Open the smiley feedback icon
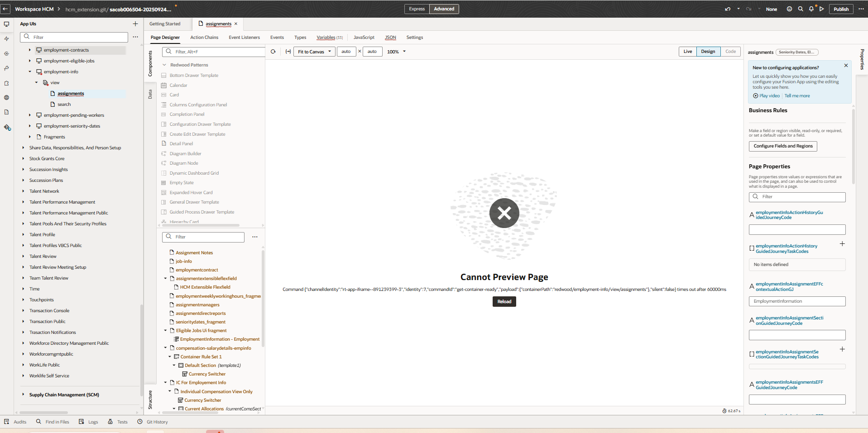Image resolution: width=868 pixels, height=433 pixels. [x=789, y=9]
